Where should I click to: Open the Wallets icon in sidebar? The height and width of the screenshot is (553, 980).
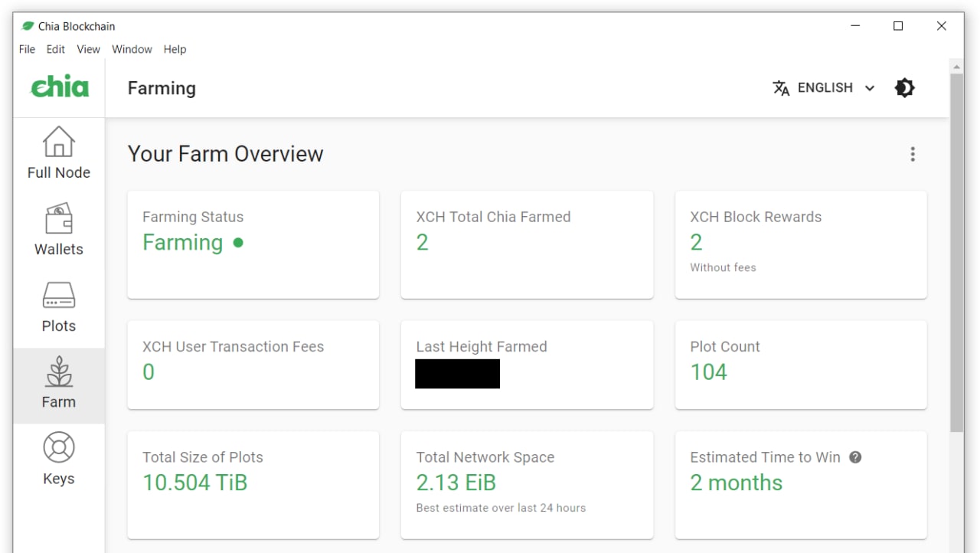[59, 218]
